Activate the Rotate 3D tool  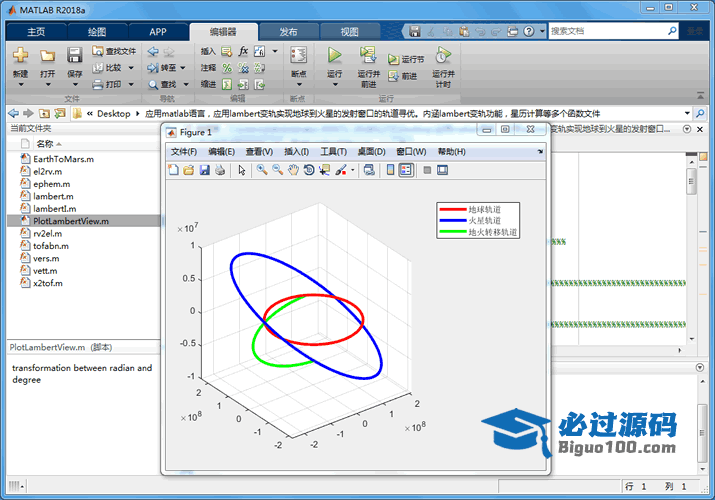309,170
